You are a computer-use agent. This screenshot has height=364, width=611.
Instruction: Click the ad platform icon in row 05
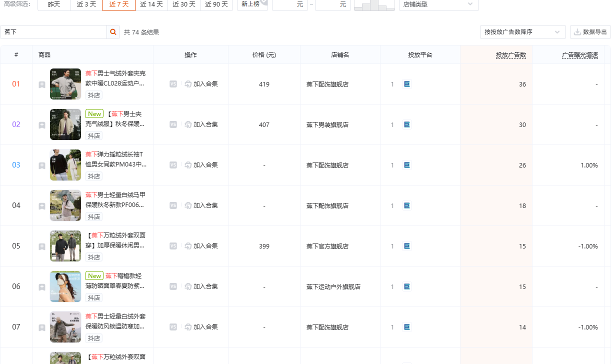click(x=406, y=246)
